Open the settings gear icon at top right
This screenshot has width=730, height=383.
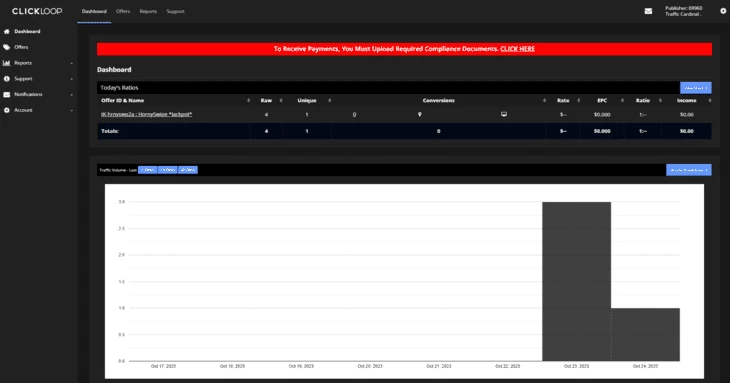tap(723, 11)
